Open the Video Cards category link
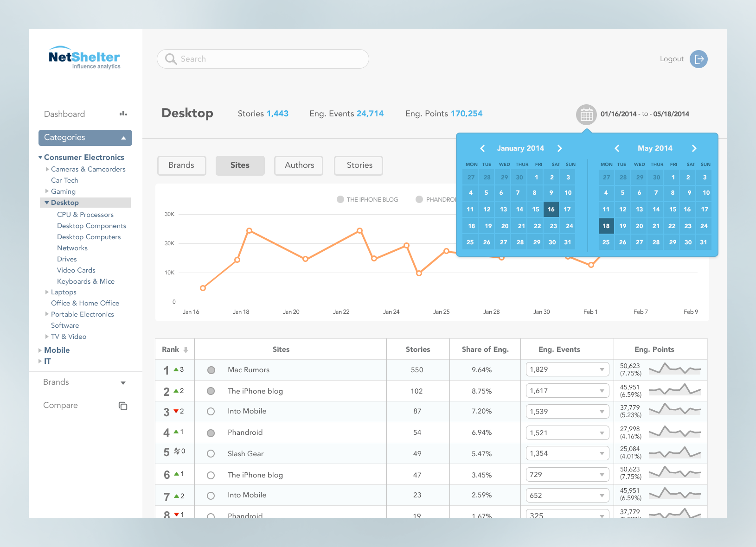The width and height of the screenshot is (756, 547). [x=76, y=270]
